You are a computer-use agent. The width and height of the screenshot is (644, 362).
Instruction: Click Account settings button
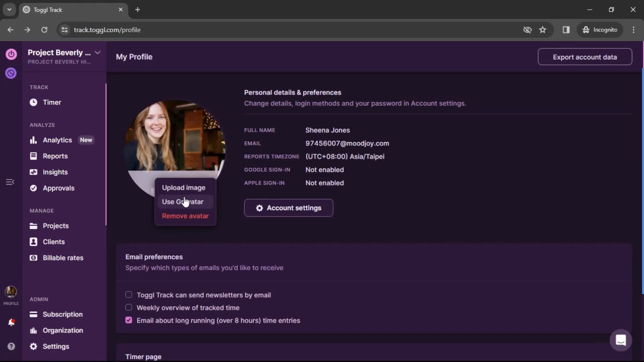coord(288,208)
